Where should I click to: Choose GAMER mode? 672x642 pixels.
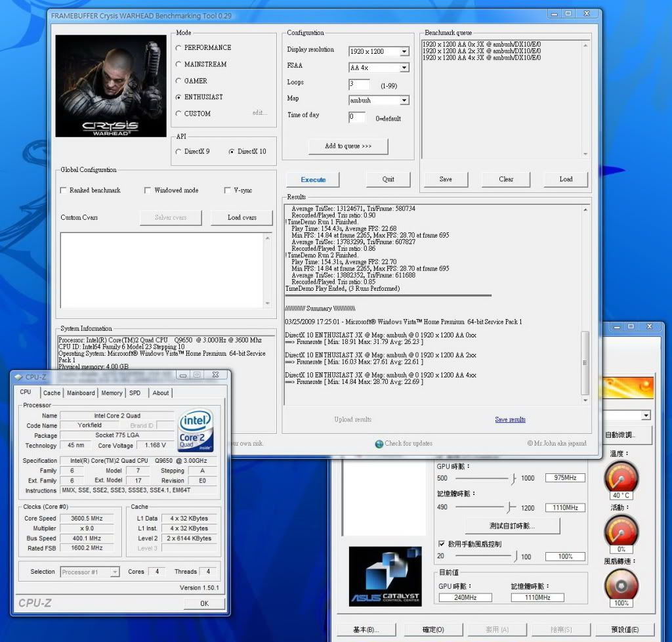tap(178, 81)
